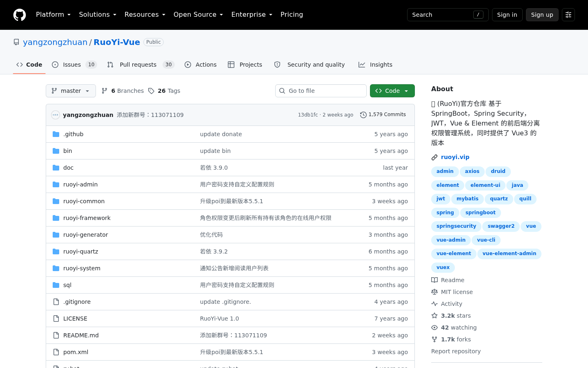
Task: Expand the Open Source menu
Action: 198,15
